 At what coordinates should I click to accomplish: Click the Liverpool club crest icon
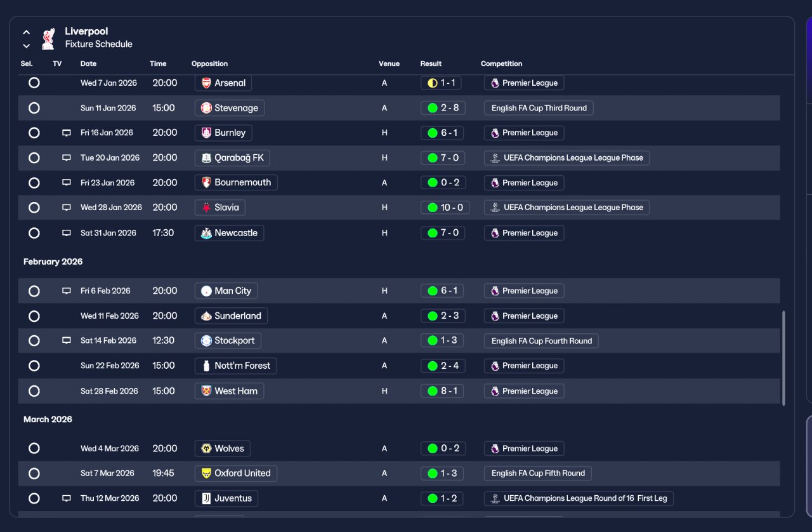(48, 38)
